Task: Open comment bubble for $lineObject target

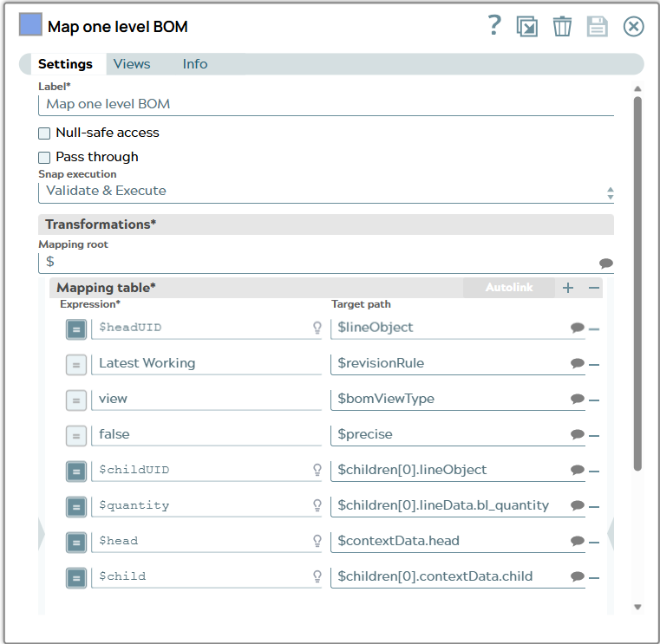Action: (577, 328)
